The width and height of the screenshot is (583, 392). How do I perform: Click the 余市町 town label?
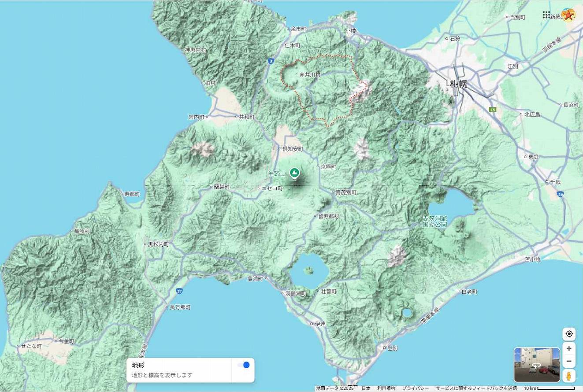point(298,29)
